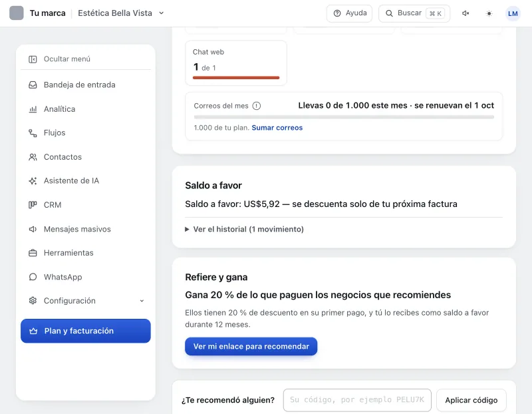532x414 pixels.
Task: Click the Chat web red usage bar
Action: point(236,78)
